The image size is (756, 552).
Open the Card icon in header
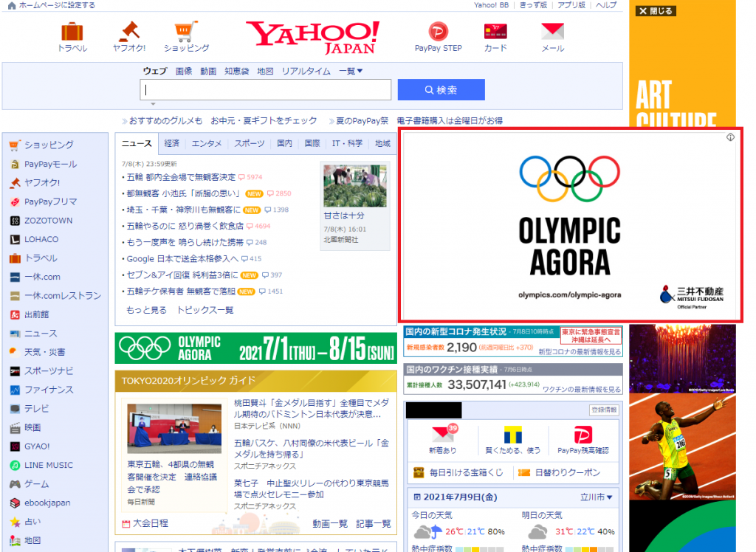click(x=495, y=32)
